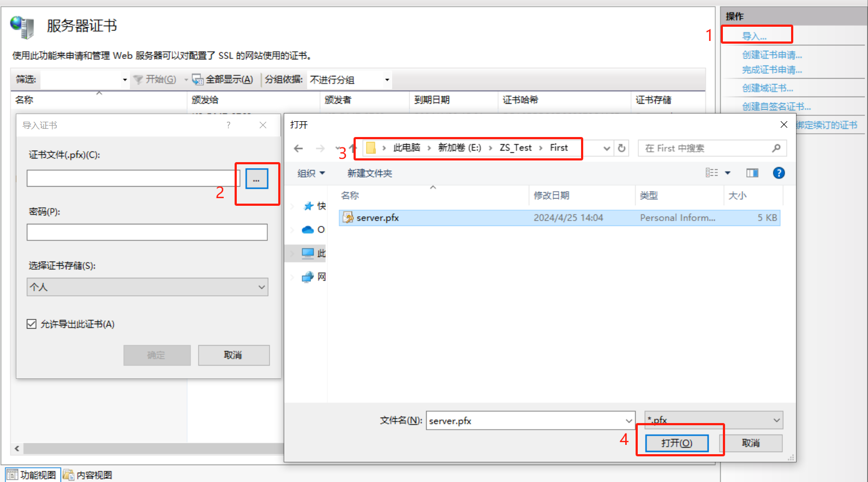The image size is (868, 482).
Task: Open recent locations dropdown chevron
Action: pos(338,148)
